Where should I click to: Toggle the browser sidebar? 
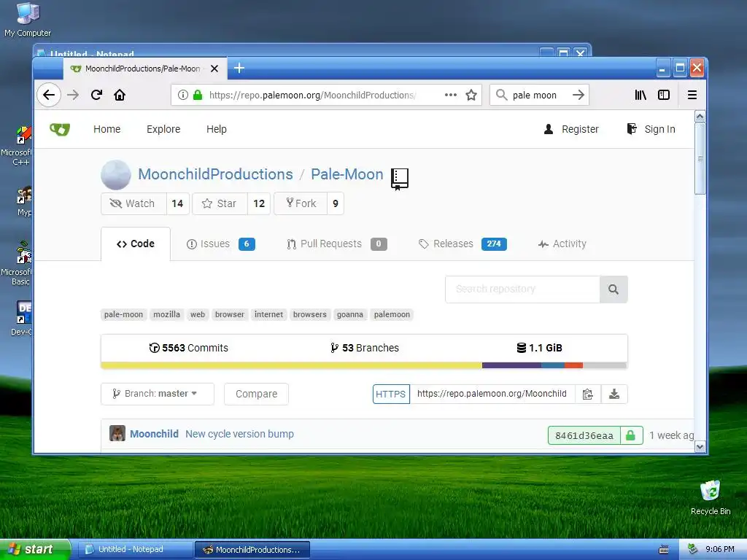664,95
